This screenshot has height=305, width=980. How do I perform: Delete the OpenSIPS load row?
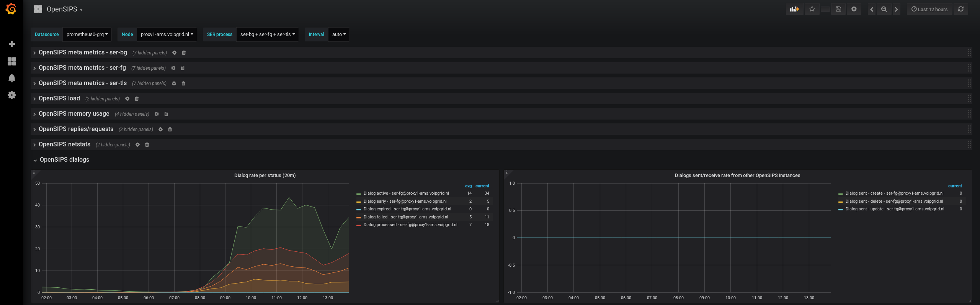[137, 99]
